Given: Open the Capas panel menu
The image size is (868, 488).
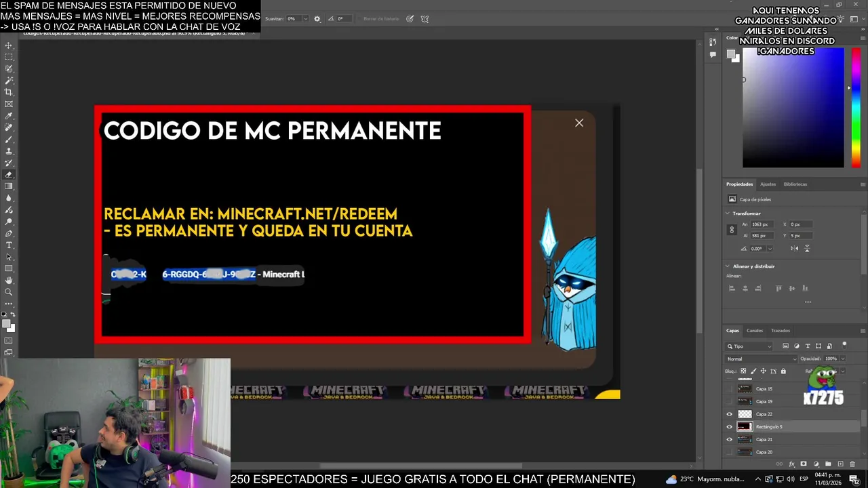Looking at the screenshot, I should coord(863,331).
